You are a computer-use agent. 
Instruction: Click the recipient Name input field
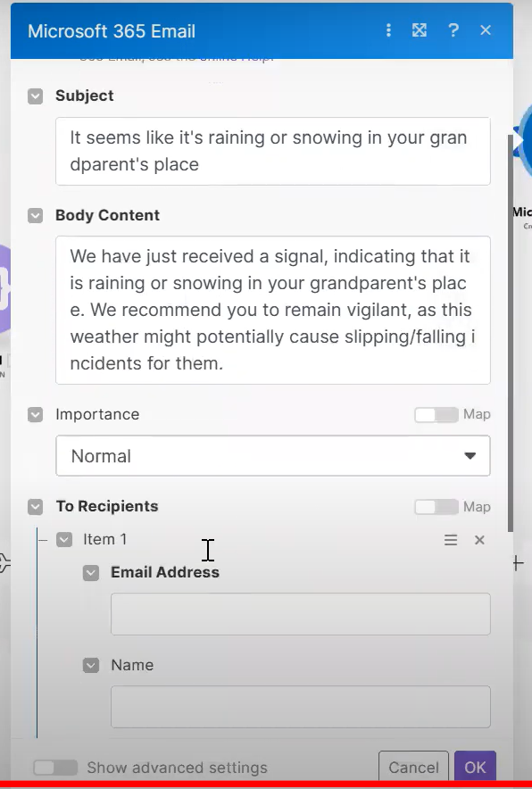301,707
